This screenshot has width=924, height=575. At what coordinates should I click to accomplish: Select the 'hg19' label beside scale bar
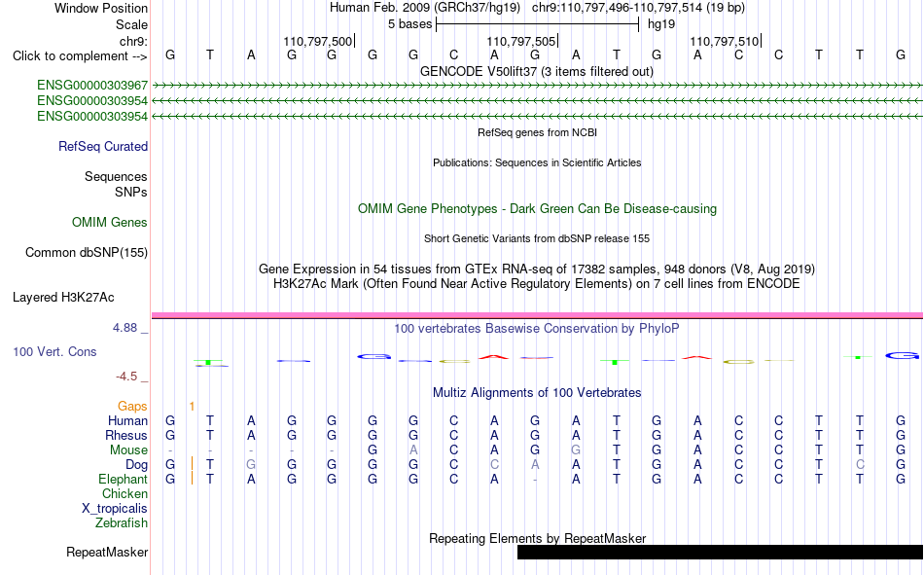point(661,24)
